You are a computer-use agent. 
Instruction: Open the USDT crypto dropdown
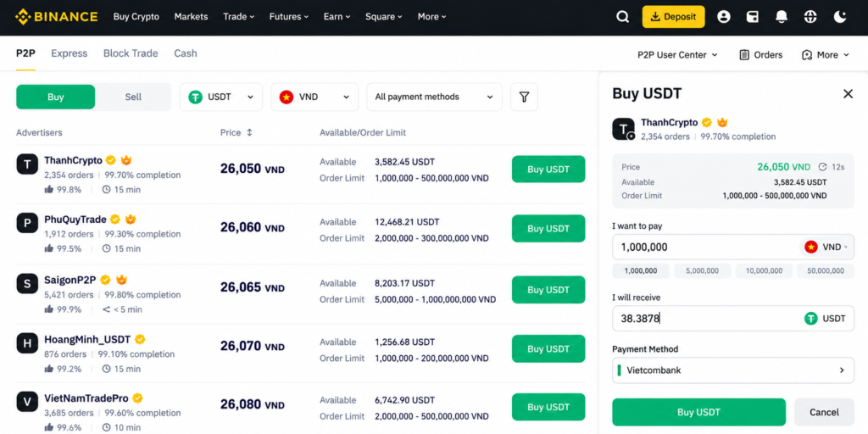click(221, 97)
